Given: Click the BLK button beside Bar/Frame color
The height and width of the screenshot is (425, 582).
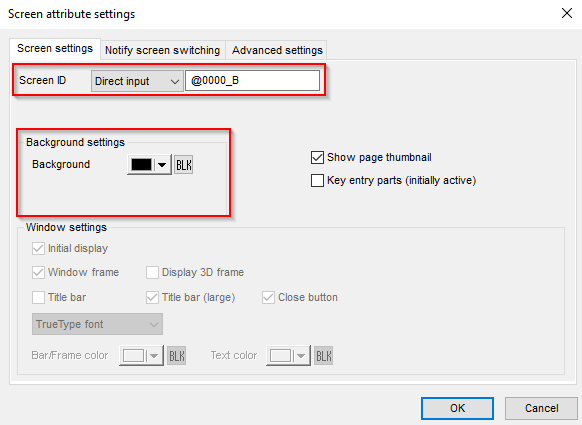Looking at the screenshot, I should point(176,356).
